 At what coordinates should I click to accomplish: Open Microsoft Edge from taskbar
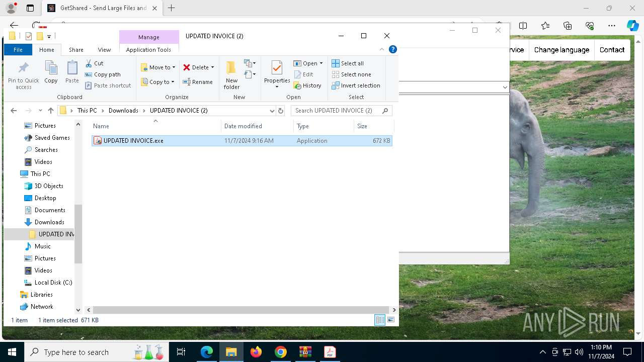[x=207, y=352]
